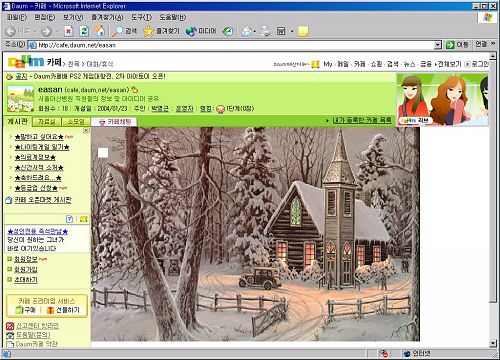This screenshot has height=360, width=500.
Task: Click the yellow note toolbar icon
Action: click(x=303, y=31)
